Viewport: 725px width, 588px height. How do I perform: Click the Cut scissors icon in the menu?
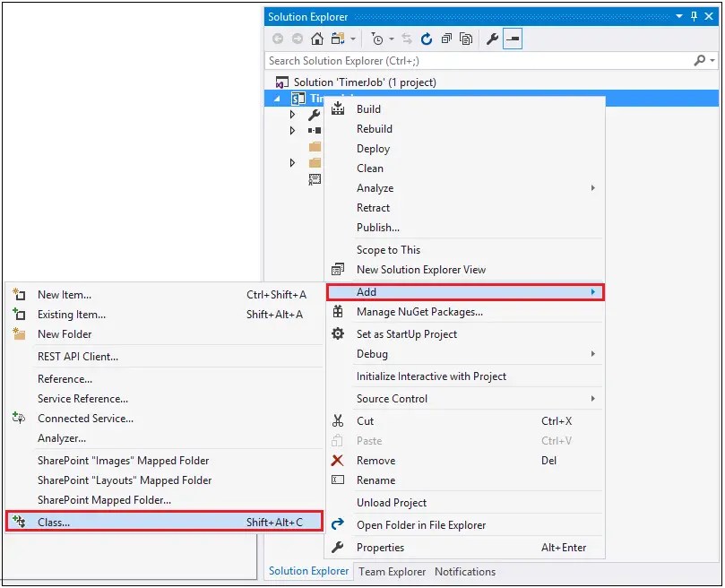[x=337, y=420]
